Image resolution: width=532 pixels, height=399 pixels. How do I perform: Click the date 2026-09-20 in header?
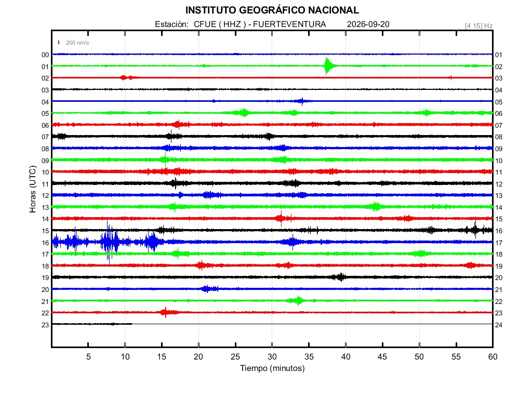(368, 24)
